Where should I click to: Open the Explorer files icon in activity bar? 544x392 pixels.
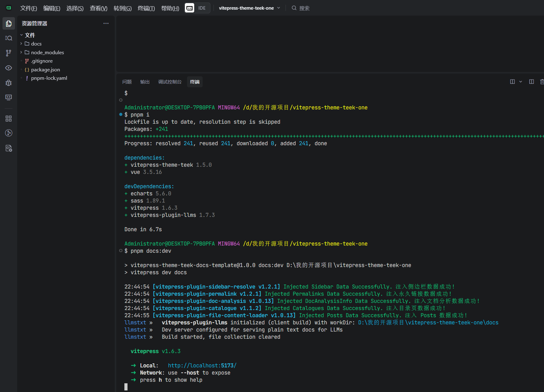coord(9,23)
